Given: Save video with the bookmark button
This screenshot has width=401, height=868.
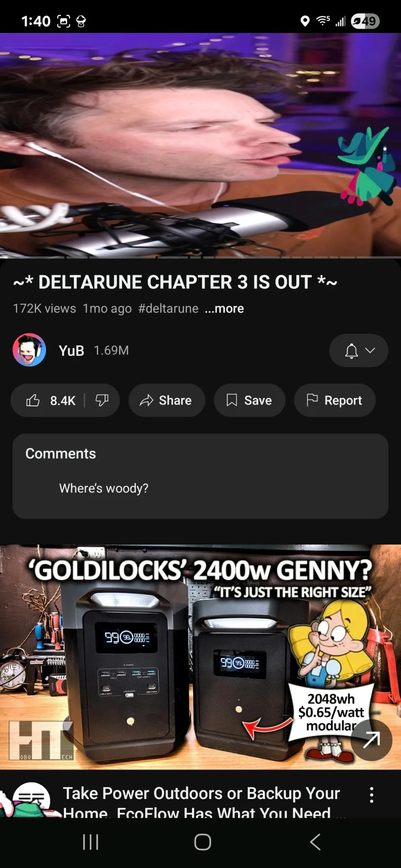Looking at the screenshot, I should coord(250,401).
